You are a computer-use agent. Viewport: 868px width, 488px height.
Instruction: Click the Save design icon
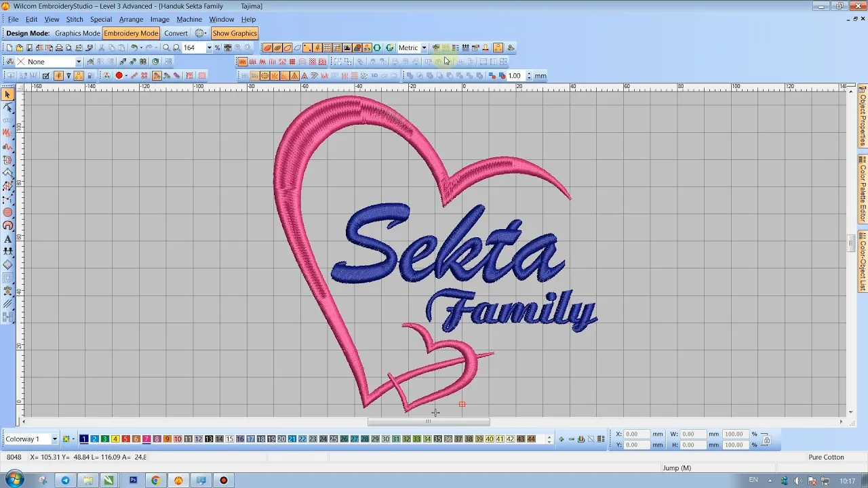(29, 47)
